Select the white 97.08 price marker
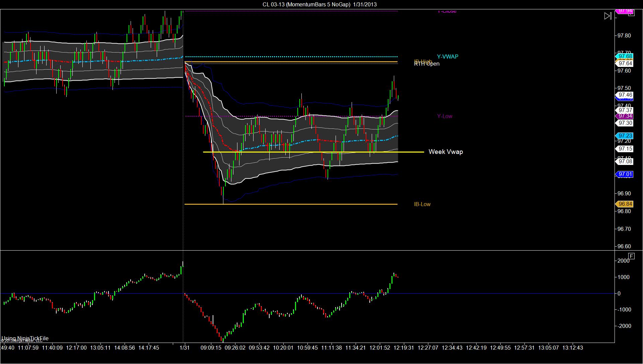 pos(625,162)
